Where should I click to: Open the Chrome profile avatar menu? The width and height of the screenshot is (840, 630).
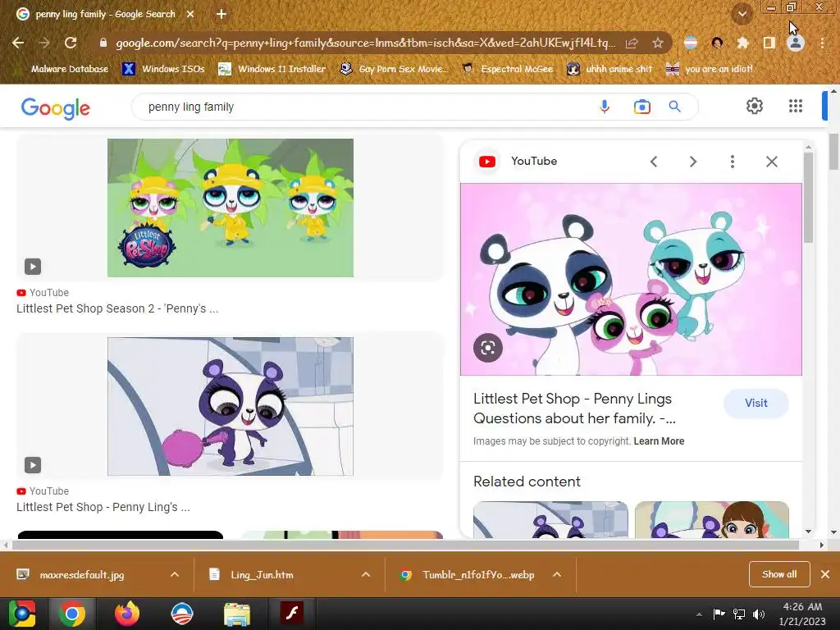coord(796,43)
